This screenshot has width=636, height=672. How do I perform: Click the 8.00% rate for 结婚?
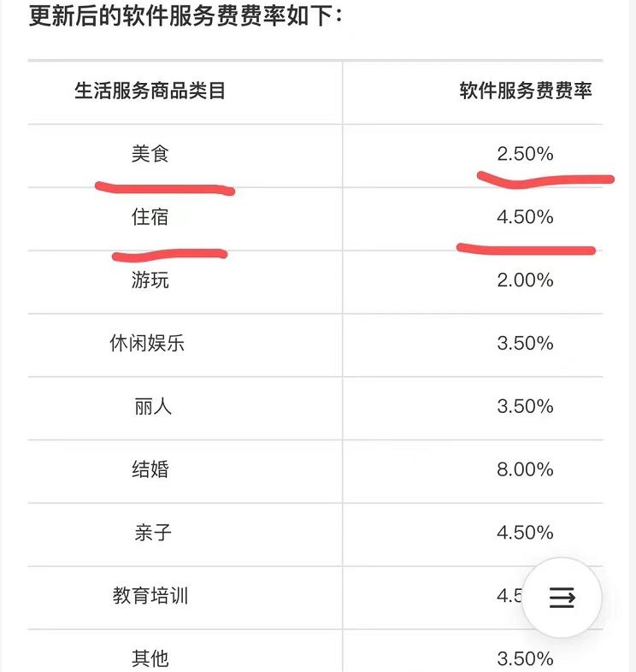click(x=525, y=469)
